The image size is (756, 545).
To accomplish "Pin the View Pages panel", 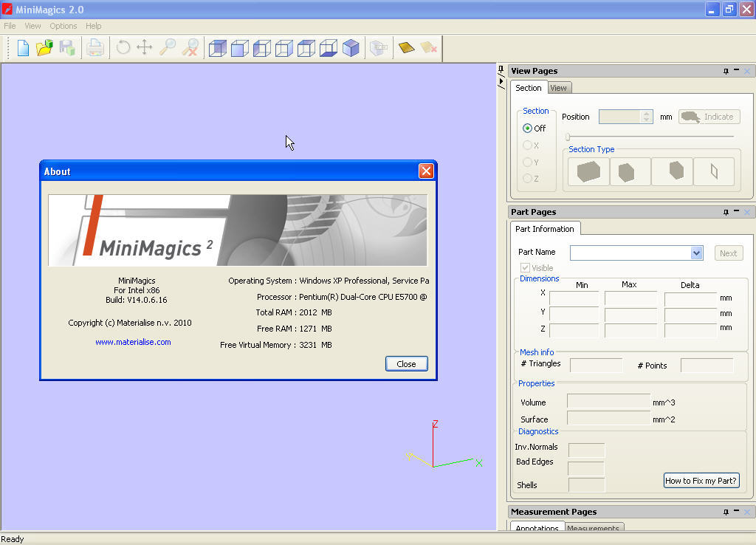I will coord(726,71).
